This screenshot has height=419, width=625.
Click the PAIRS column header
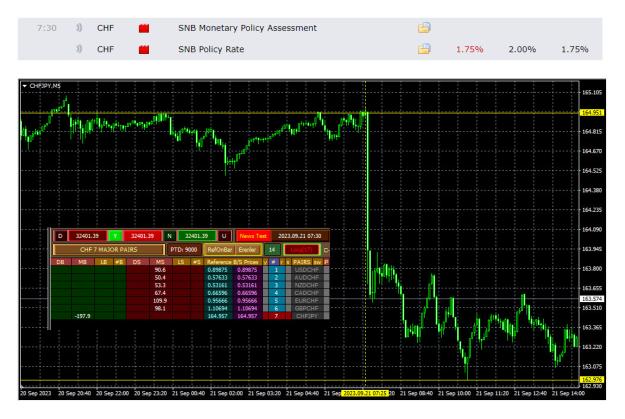(x=302, y=262)
